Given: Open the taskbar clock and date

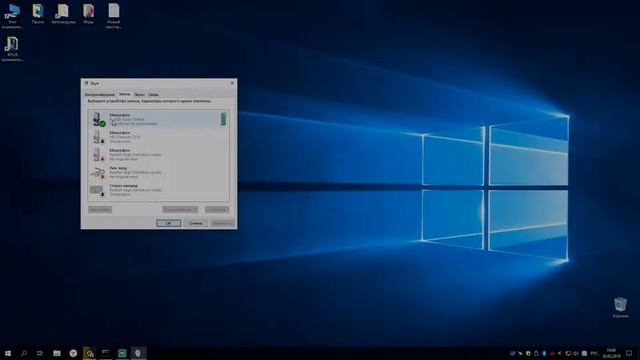Looking at the screenshot, I should point(611,353).
